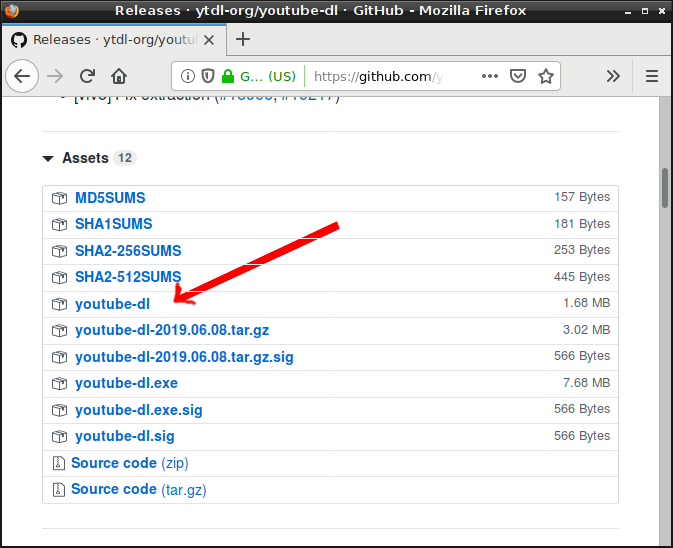
Task: Click the package icon beside SHA2-512SUMS
Action: [x=60, y=278]
